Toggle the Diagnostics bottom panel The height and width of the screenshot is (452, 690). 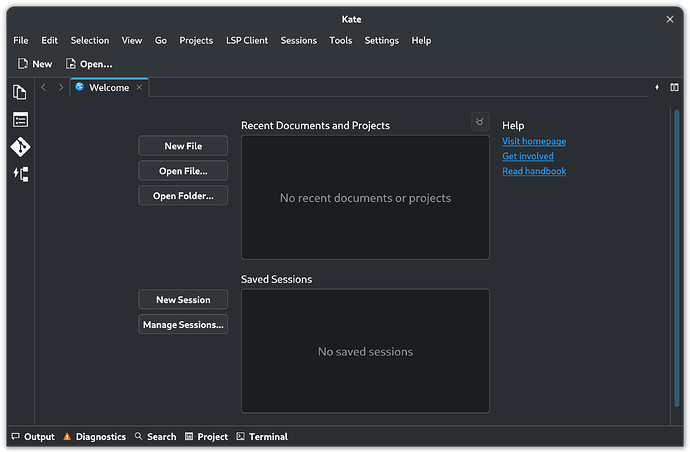point(95,437)
